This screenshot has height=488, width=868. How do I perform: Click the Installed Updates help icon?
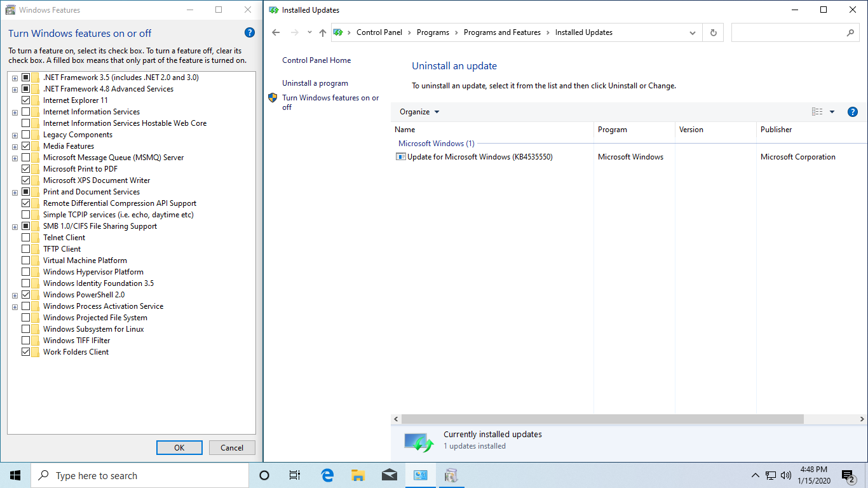click(x=853, y=112)
